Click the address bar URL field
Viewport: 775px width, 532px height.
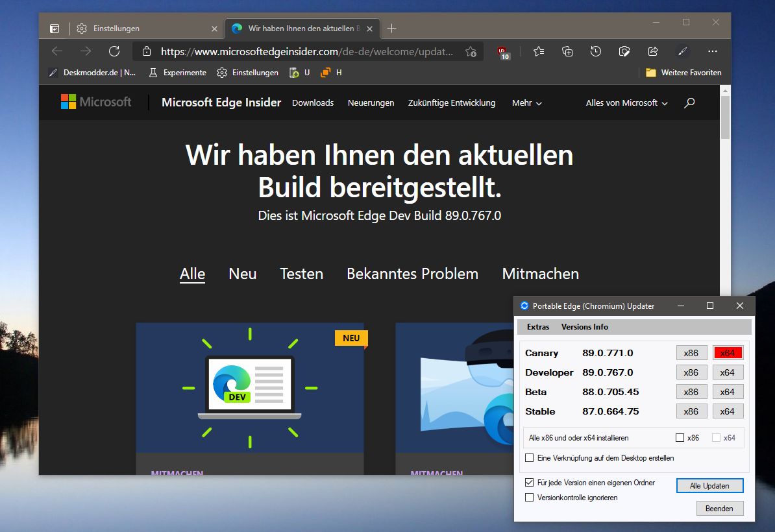307,51
